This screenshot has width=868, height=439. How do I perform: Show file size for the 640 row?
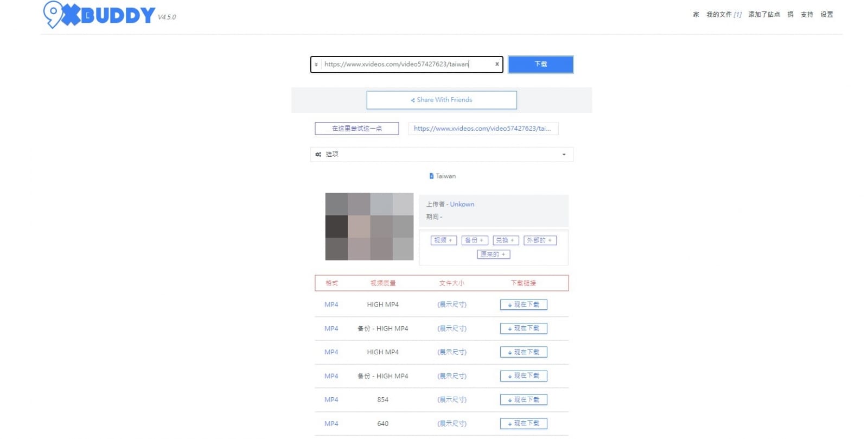pyautogui.click(x=452, y=424)
